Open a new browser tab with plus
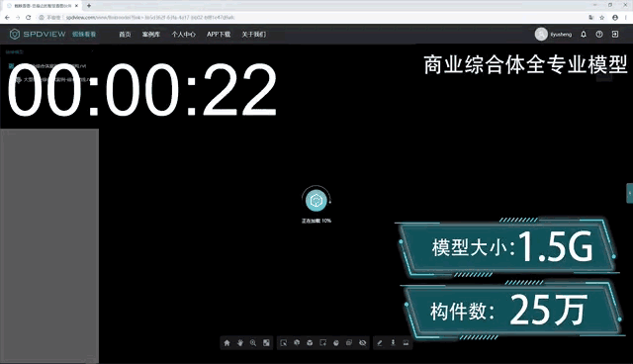 (89, 6)
